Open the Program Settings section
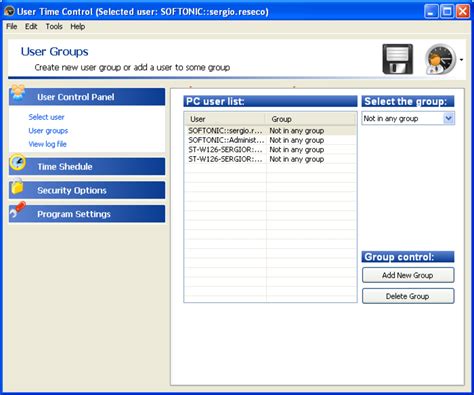 click(x=87, y=214)
